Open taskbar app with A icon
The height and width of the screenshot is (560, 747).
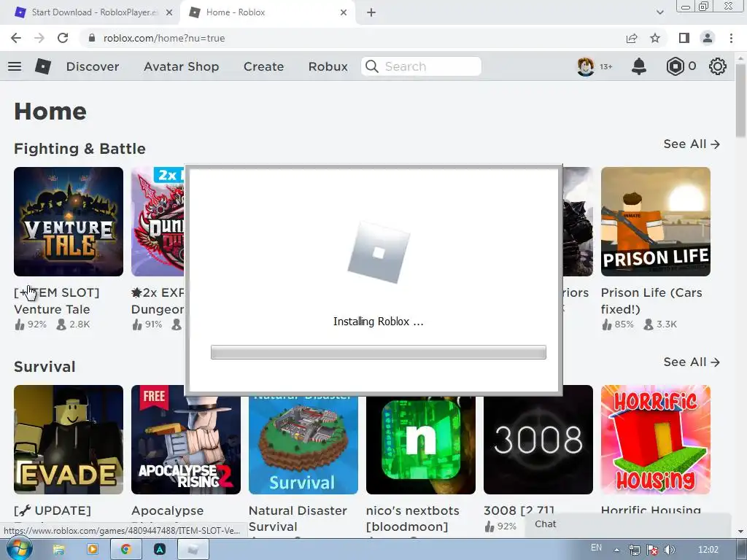pyautogui.click(x=160, y=550)
